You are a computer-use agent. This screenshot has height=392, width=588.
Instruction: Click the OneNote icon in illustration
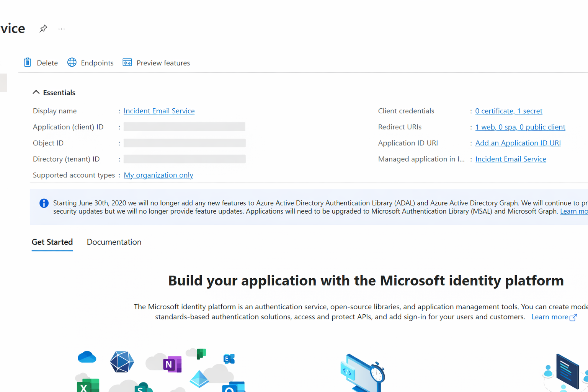pyautogui.click(x=172, y=364)
